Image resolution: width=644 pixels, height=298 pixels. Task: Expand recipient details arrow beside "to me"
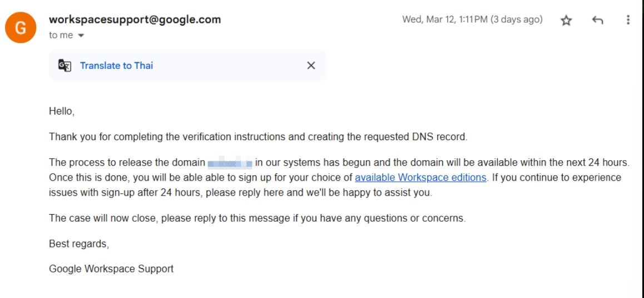click(81, 36)
